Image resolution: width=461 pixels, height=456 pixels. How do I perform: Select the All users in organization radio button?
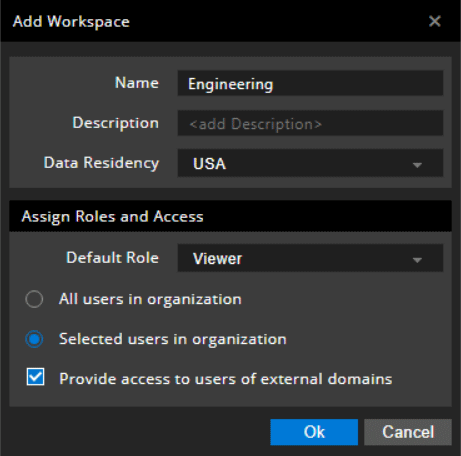point(34,299)
